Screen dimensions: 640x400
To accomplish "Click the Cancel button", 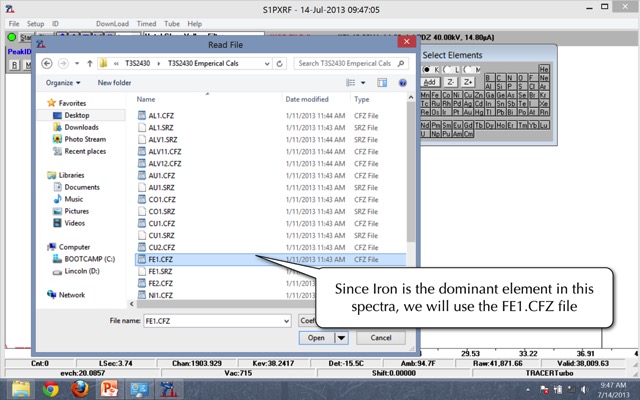I will pos(381,338).
